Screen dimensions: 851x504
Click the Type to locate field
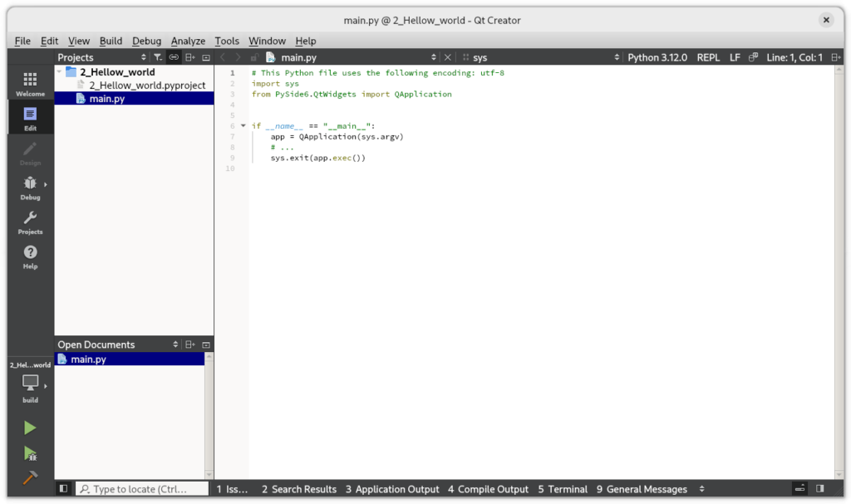[x=141, y=489]
